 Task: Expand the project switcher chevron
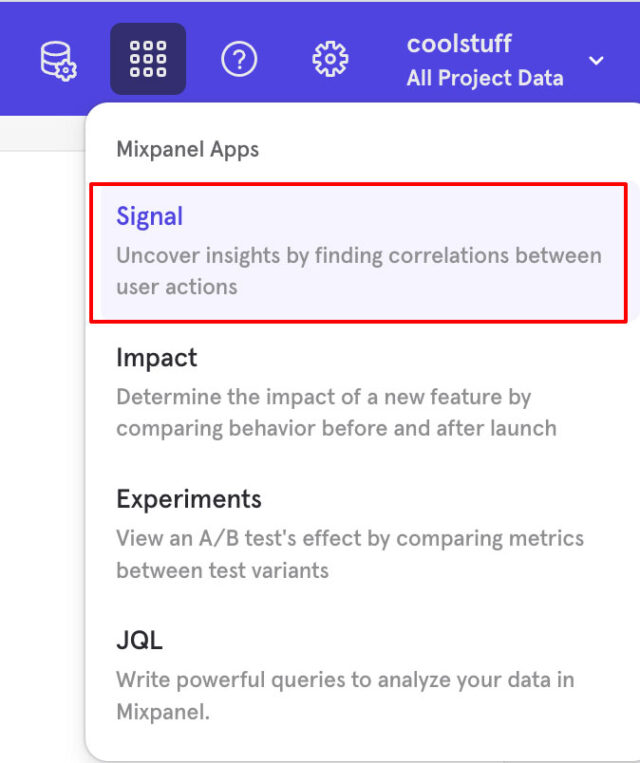(596, 61)
